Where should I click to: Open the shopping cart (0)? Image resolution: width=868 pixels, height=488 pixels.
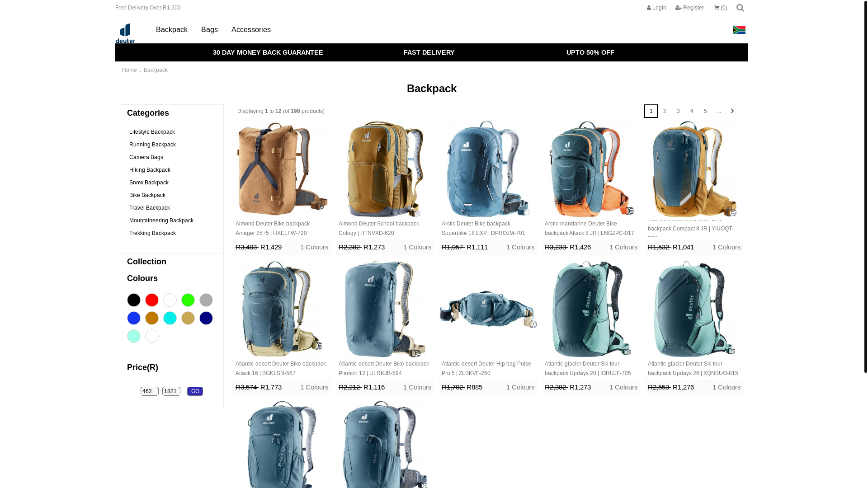(x=721, y=8)
